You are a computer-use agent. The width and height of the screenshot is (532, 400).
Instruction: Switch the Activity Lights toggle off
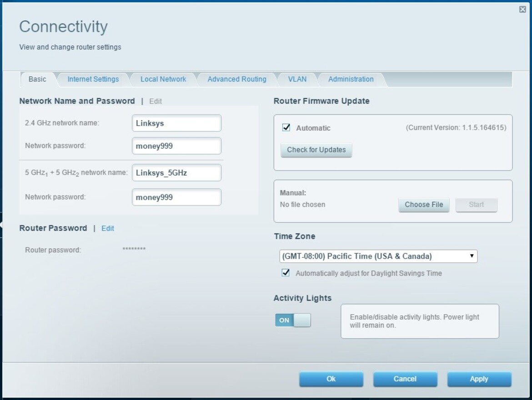[293, 320]
